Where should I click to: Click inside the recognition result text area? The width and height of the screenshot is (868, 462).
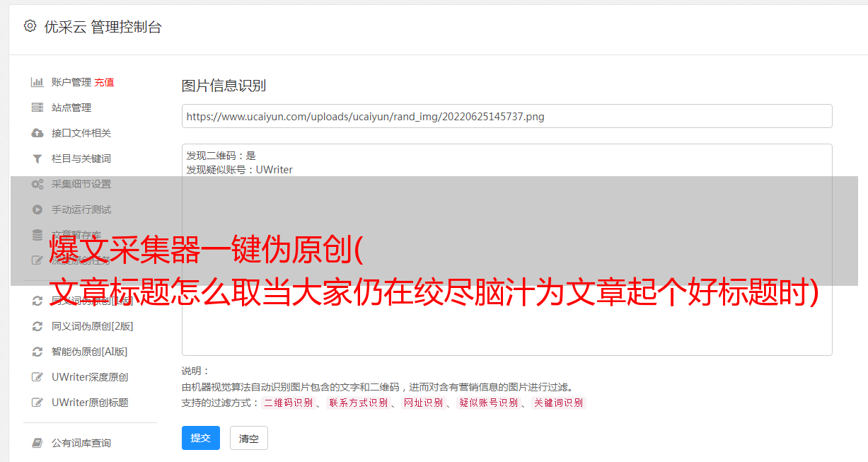(x=507, y=249)
